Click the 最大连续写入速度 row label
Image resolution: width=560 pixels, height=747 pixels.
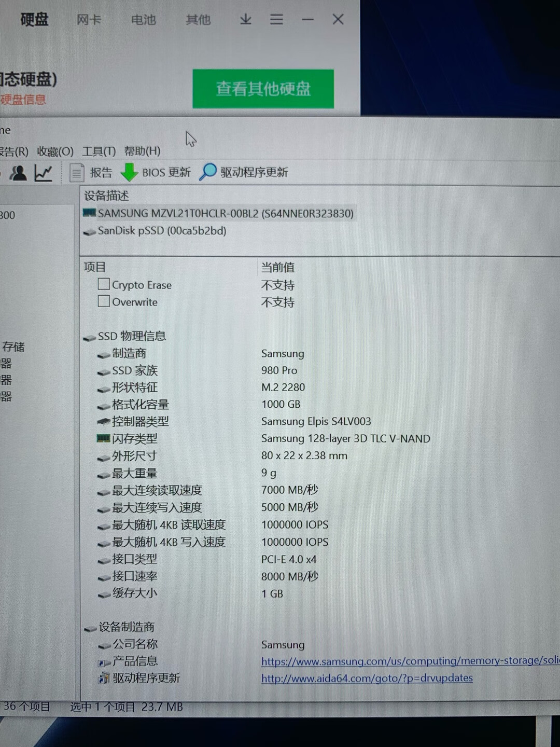click(157, 507)
